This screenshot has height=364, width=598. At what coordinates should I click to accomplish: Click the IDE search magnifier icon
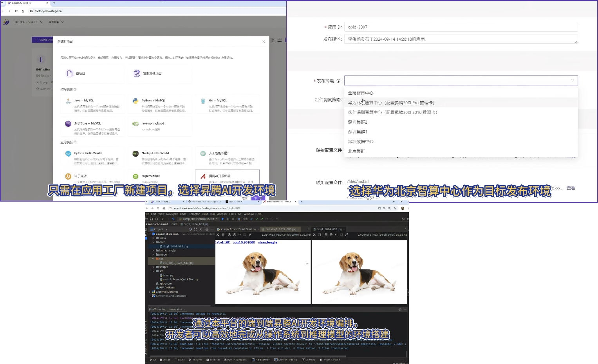(403, 219)
